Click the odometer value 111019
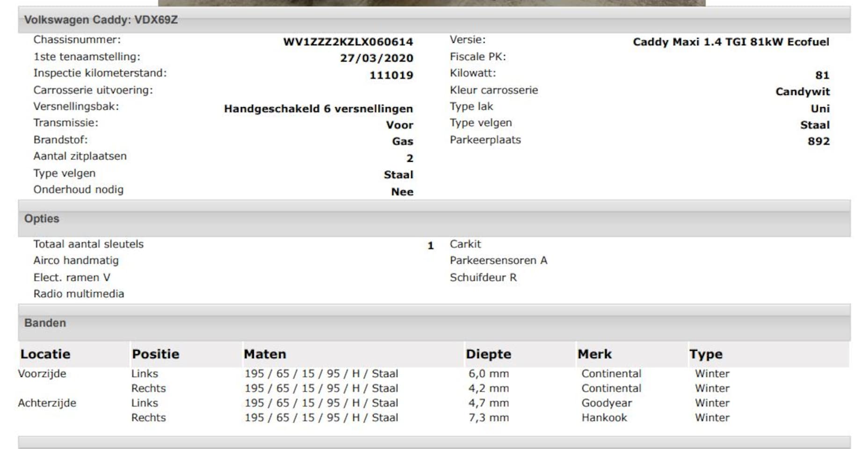The height and width of the screenshot is (449, 868). (x=391, y=75)
